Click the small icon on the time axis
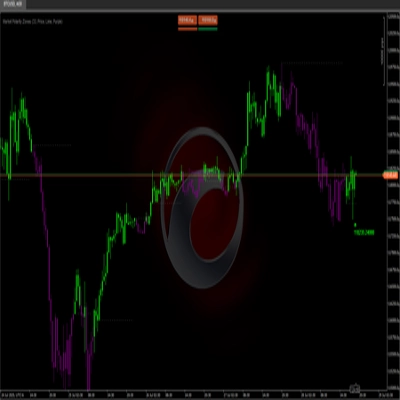The image size is (400, 400). click(355, 388)
